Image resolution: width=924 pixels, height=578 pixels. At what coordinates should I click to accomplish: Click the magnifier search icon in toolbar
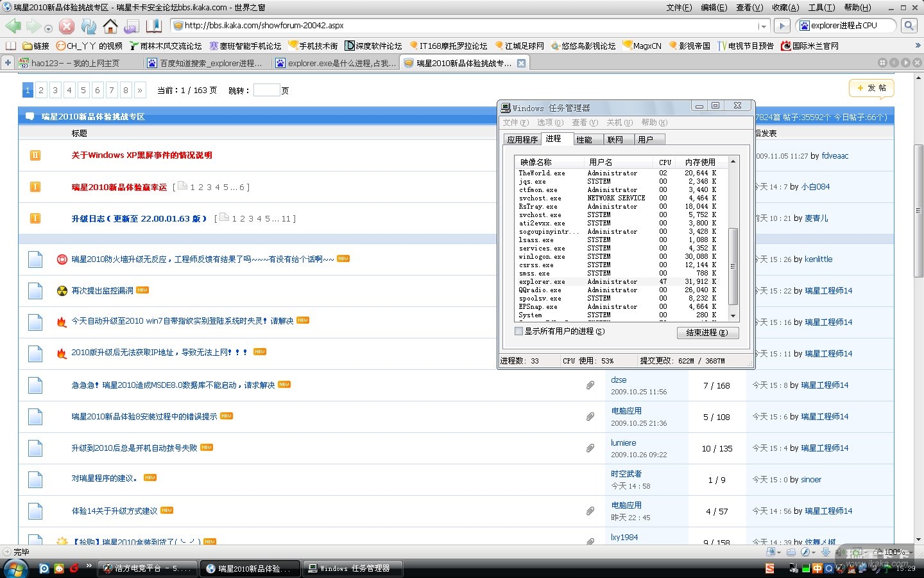[909, 26]
